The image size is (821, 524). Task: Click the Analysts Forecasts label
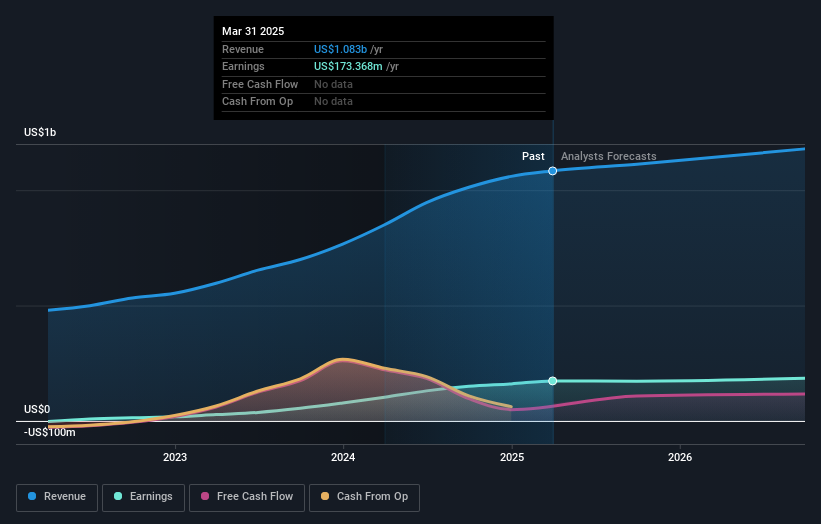coord(608,157)
